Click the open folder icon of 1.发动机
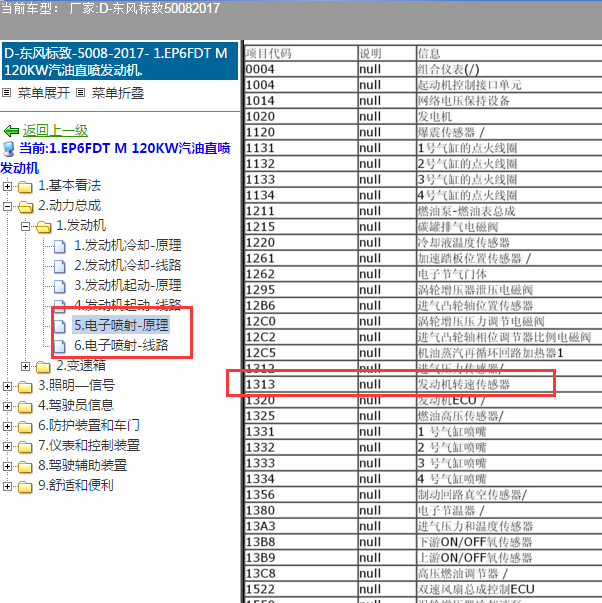602x603 pixels. (x=43, y=227)
